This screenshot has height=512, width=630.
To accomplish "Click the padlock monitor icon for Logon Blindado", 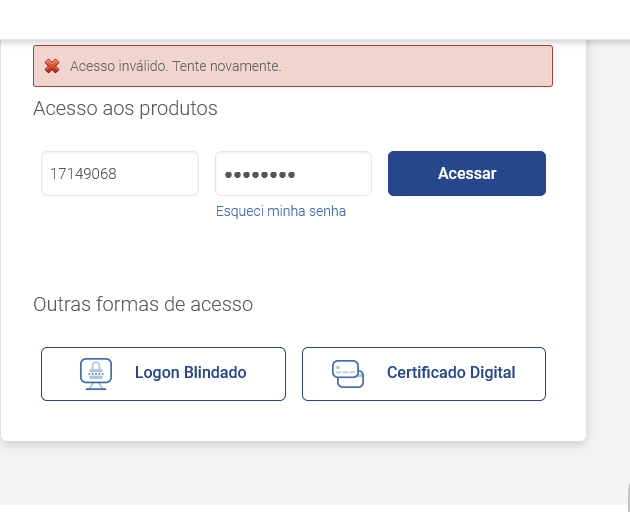I will [x=96, y=374].
